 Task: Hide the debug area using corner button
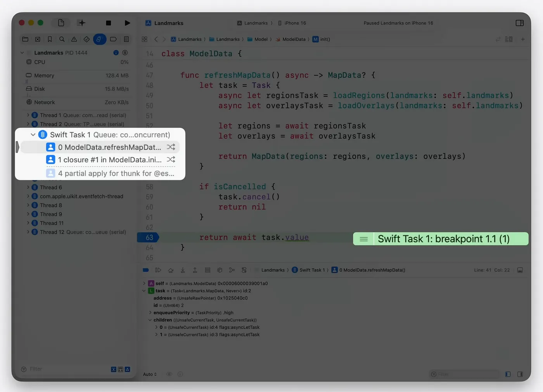click(x=520, y=270)
